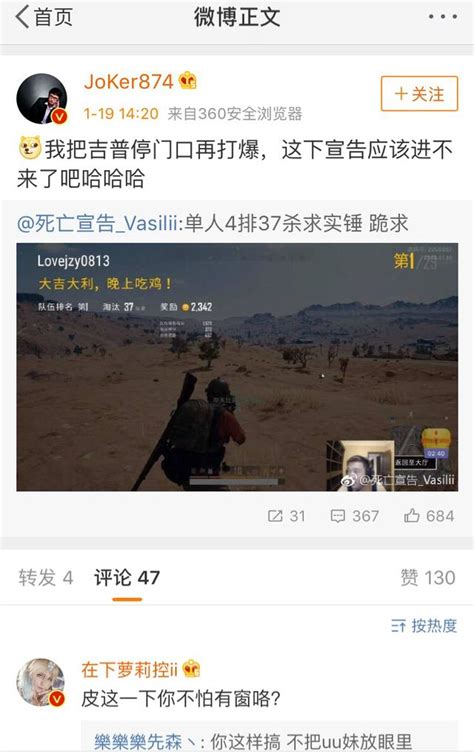Viewport: 474px width, 754px height.
Task: Tap the repost icon showing 31
Action: tap(286, 516)
